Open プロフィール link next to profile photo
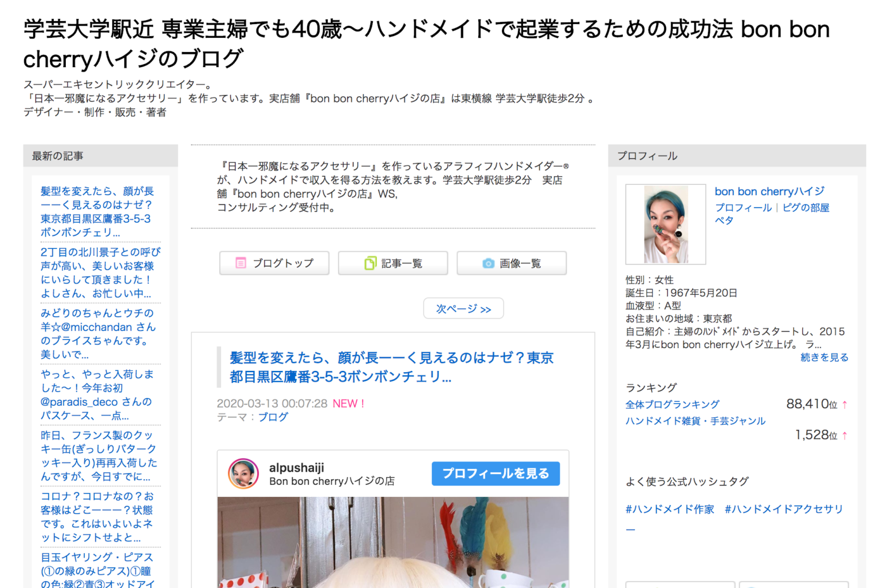 [x=742, y=208]
